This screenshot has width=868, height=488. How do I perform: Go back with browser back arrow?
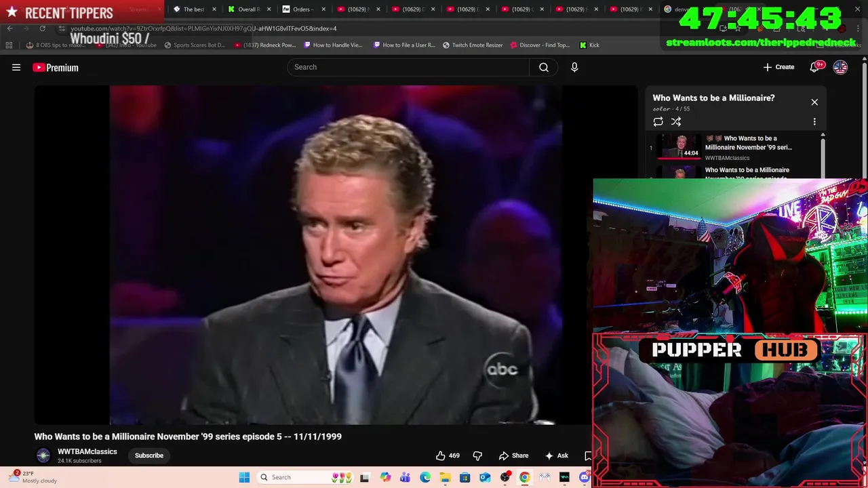[x=9, y=28]
